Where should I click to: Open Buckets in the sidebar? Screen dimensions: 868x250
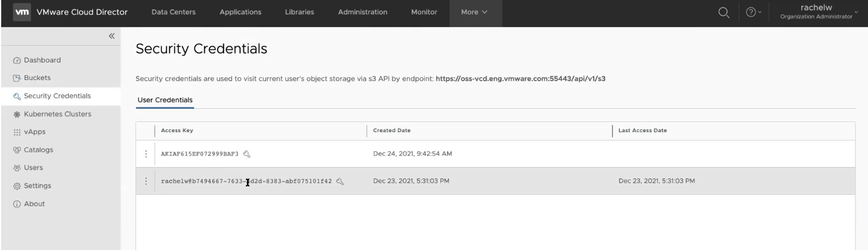(35, 78)
